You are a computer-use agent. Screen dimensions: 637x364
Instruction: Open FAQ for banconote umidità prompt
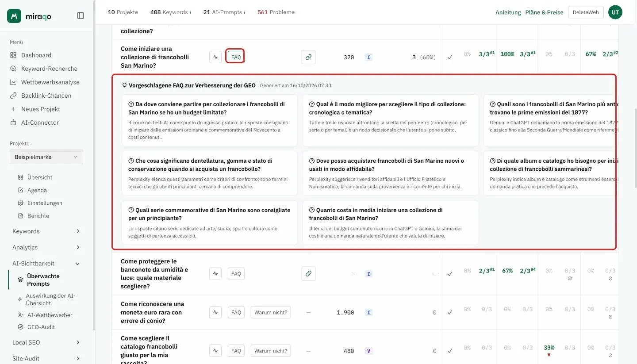[x=236, y=274]
